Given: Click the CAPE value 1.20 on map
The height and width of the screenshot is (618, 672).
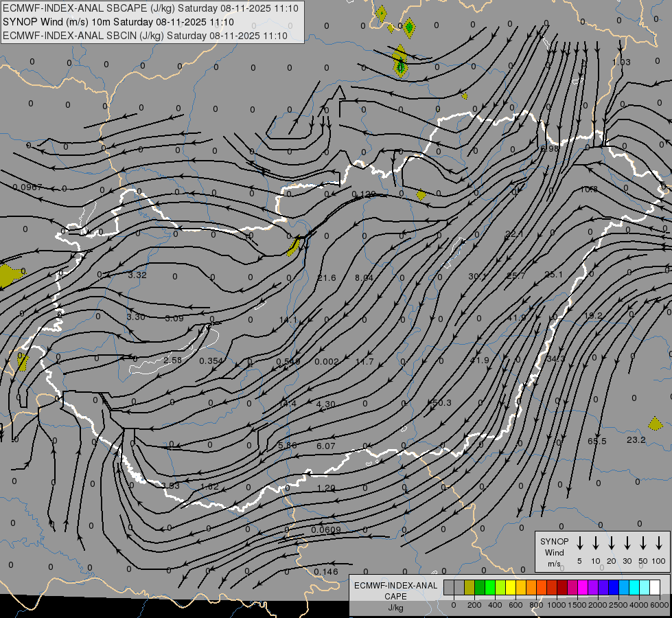Looking at the screenshot, I should click(x=326, y=488).
